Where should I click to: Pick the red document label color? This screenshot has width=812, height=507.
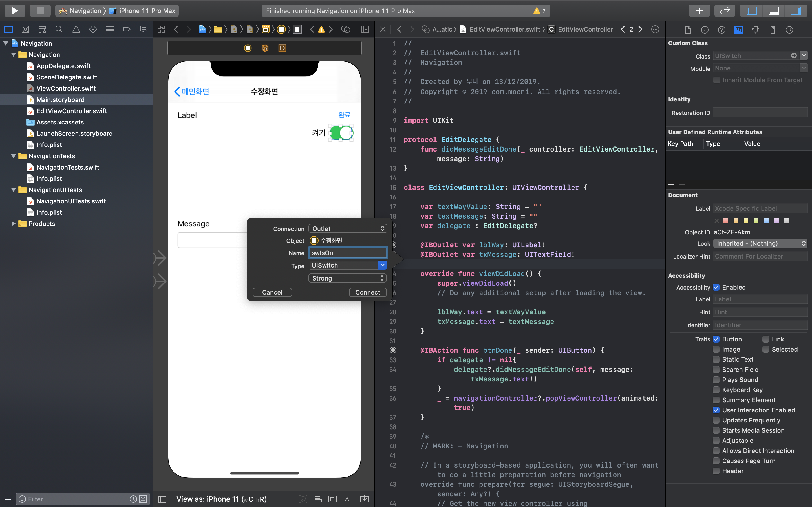click(726, 220)
